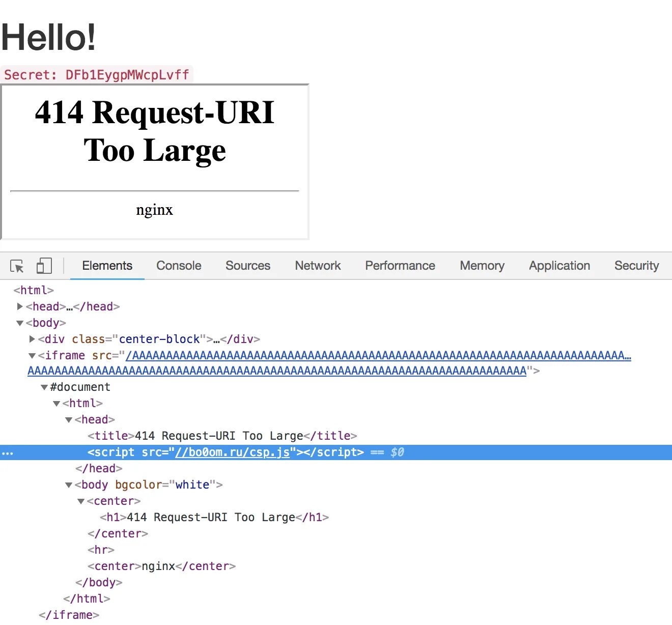Open the iframe src AAAA URL link
The width and height of the screenshot is (672, 625).
pyautogui.click(x=329, y=363)
